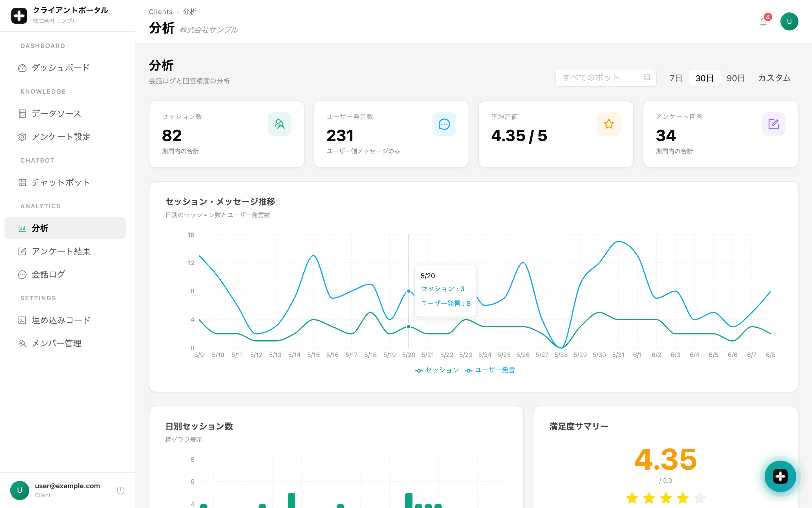
Task: Click the 会話ログと回答精度の分析 subtitle
Action: coord(189,81)
